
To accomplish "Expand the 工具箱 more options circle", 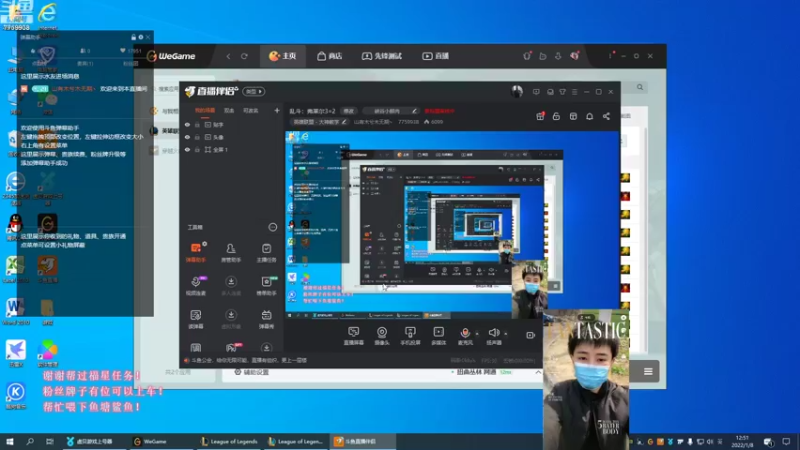I will (x=272, y=227).
